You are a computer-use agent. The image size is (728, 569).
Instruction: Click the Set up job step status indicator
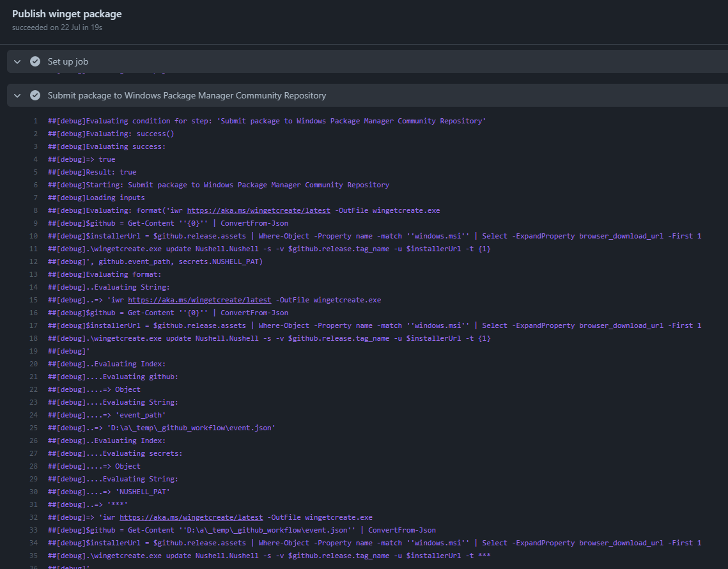(x=35, y=61)
